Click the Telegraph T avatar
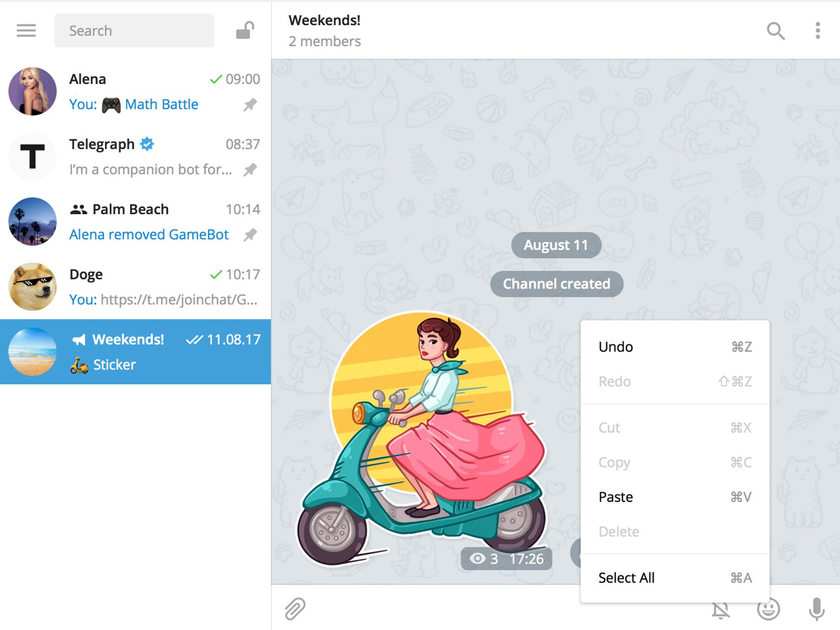Image resolution: width=840 pixels, height=630 pixels. point(32,157)
